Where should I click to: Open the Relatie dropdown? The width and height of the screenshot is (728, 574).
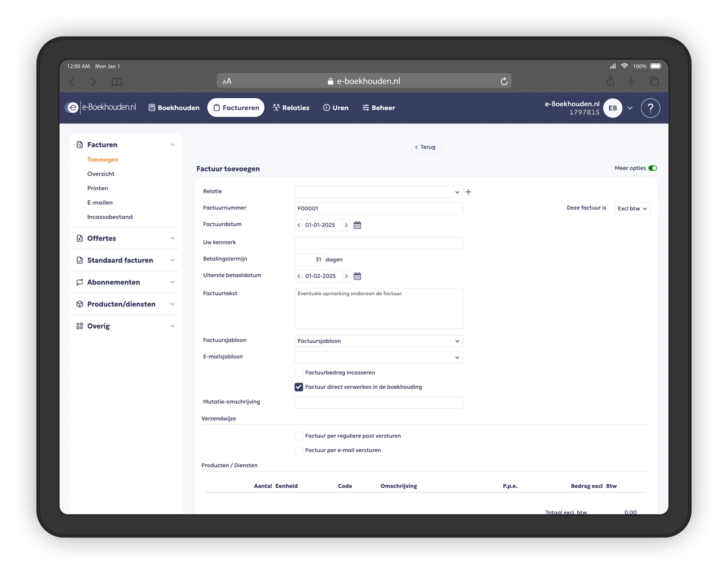378,192
